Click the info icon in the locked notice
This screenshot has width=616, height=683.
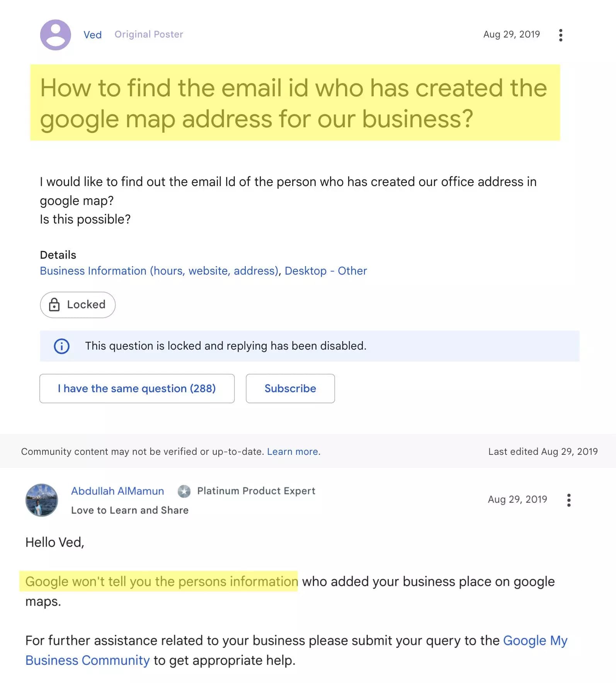tap(62, 346)
